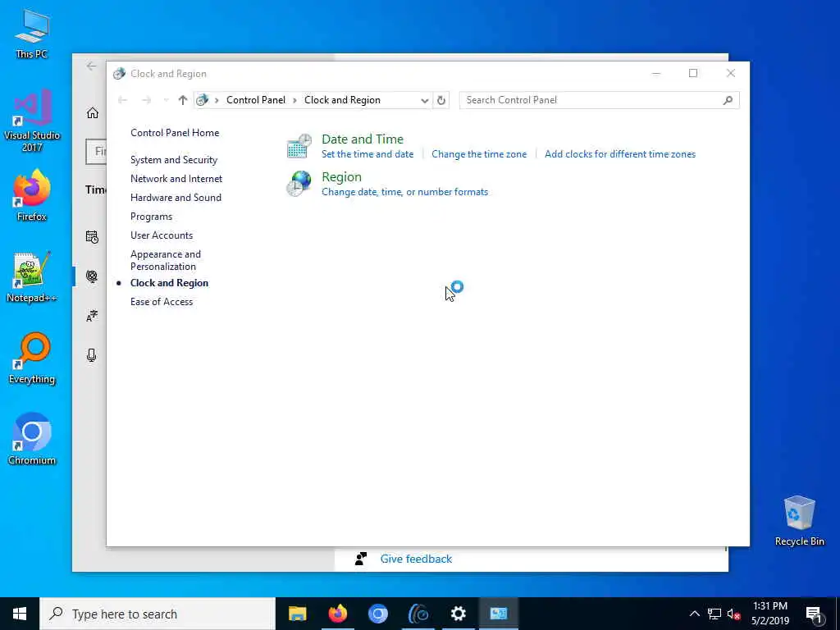The image size is (840, 630).
Task: Click the volume speaker tray icon
Action: point(733,614)
